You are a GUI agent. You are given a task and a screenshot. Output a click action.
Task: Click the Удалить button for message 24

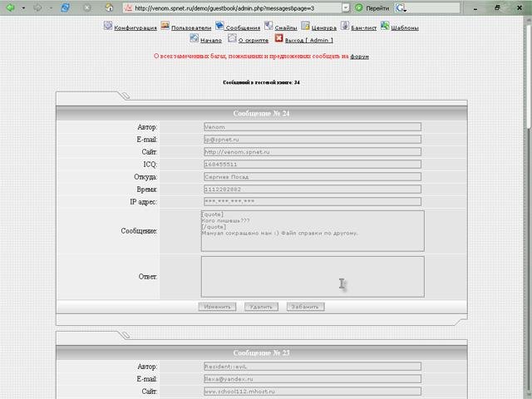click(261, 307)
